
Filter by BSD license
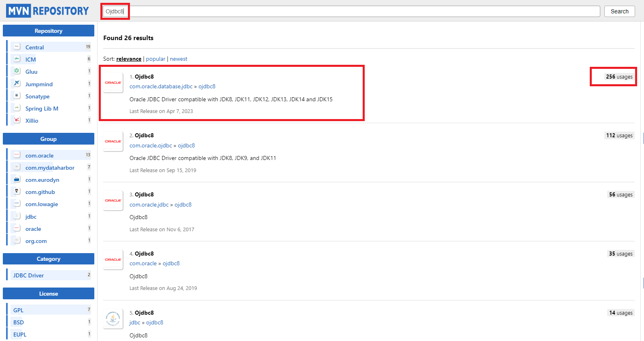coord(19,322)
